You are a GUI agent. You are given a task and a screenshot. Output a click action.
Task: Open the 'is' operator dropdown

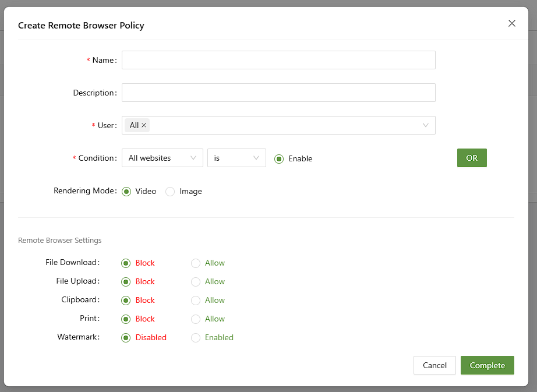pos(236,158)
